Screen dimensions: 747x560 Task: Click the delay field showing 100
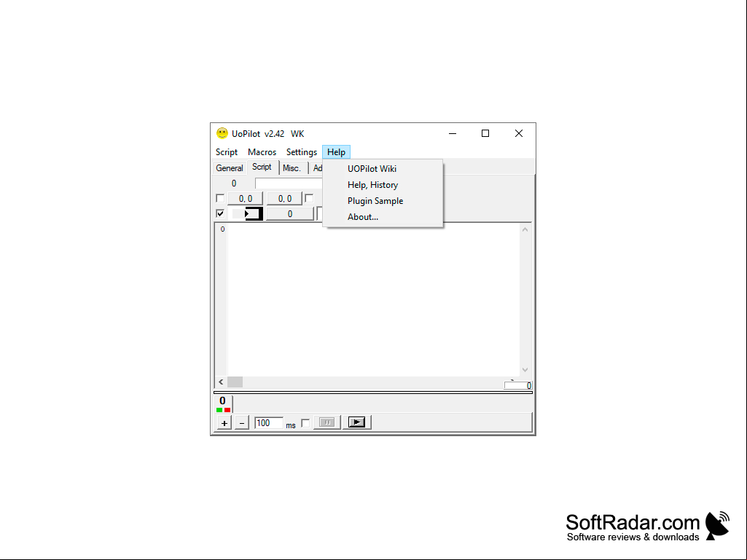coord(269,423)
